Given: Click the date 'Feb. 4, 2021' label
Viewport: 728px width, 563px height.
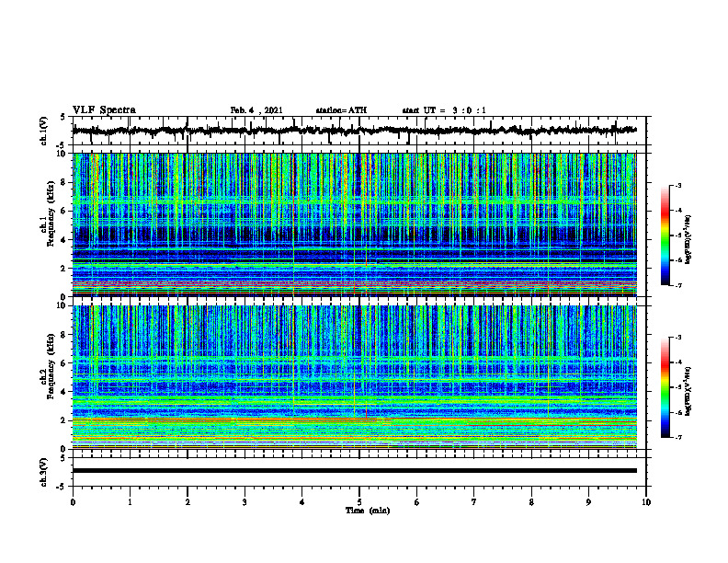Looking at the screenshot, I should pyautogui.click(x=256, y=110).
